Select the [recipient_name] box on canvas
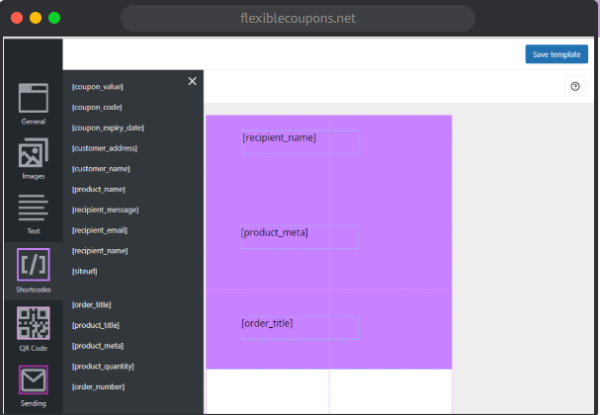Screen dimensions: 600x415 coord(301,142)
